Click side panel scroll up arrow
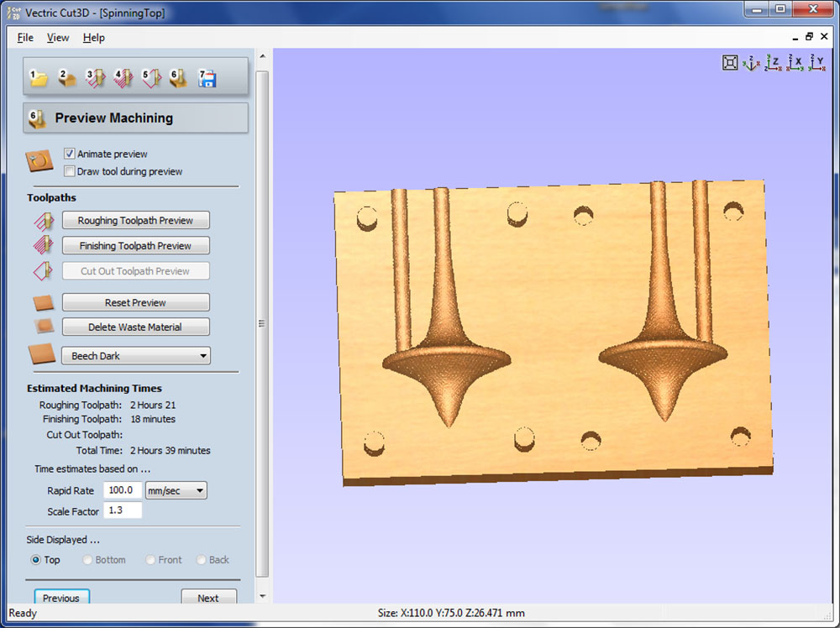 point(262,55)
